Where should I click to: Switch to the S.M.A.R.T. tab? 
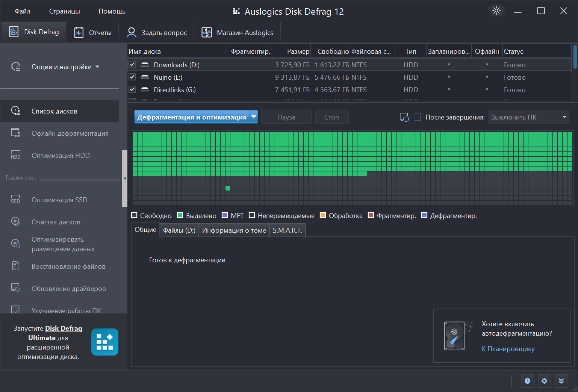[287, 230]
